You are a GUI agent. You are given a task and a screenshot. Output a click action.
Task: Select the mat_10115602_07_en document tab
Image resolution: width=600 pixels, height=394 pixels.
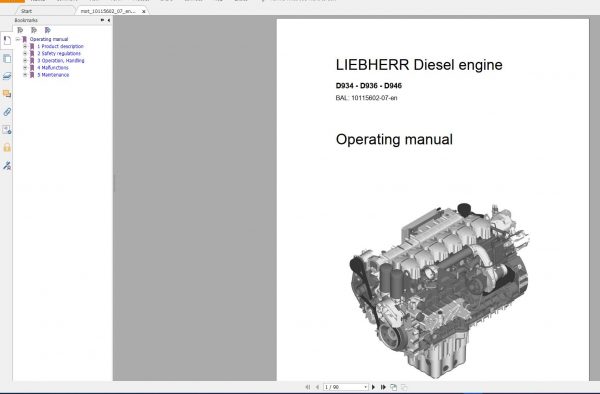coord(108,11)
